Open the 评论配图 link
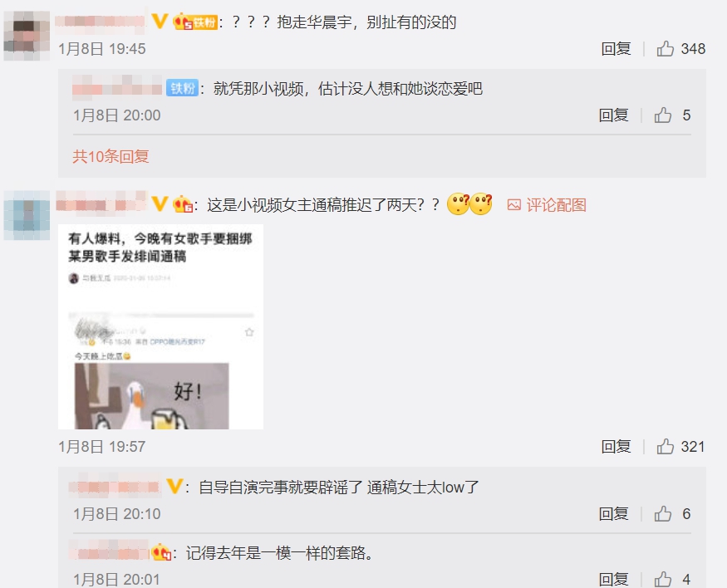The image size is (727, 588). tap(556, 205)
